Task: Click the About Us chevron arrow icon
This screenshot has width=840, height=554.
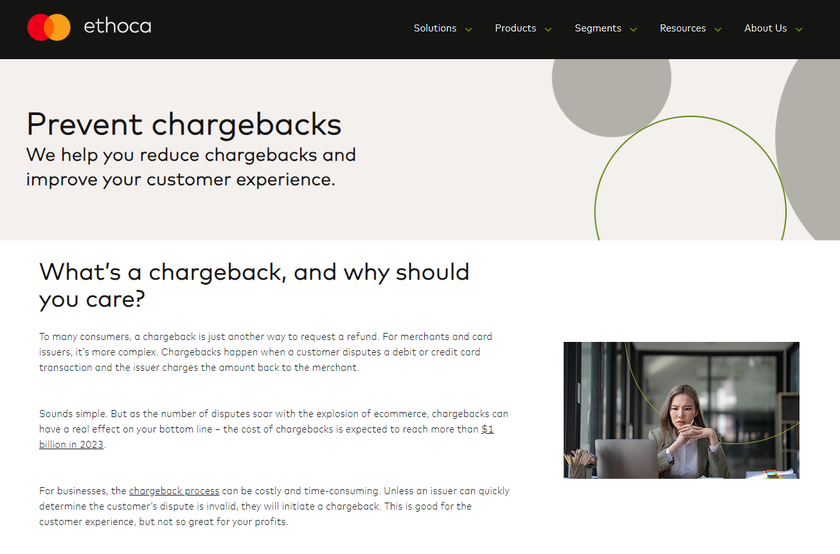Action: [799, 29]
